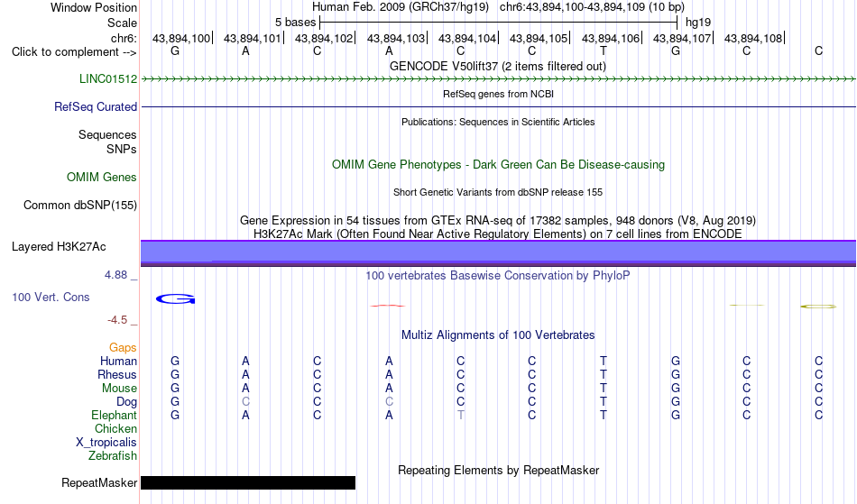Click '100 vertebrates Basewise Conservation by PhyloP' title
This screenshot has height=504, width=857.
click(x=498, y=276)
